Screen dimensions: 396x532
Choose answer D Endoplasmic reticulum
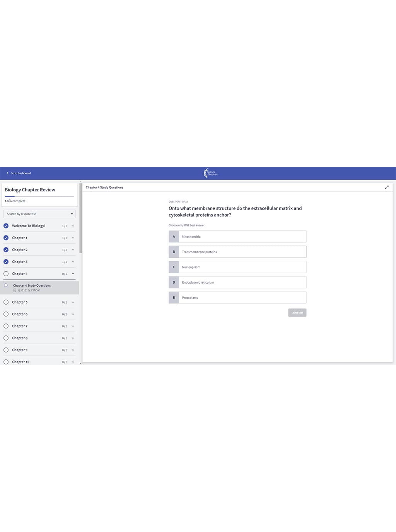pos(242,282)
